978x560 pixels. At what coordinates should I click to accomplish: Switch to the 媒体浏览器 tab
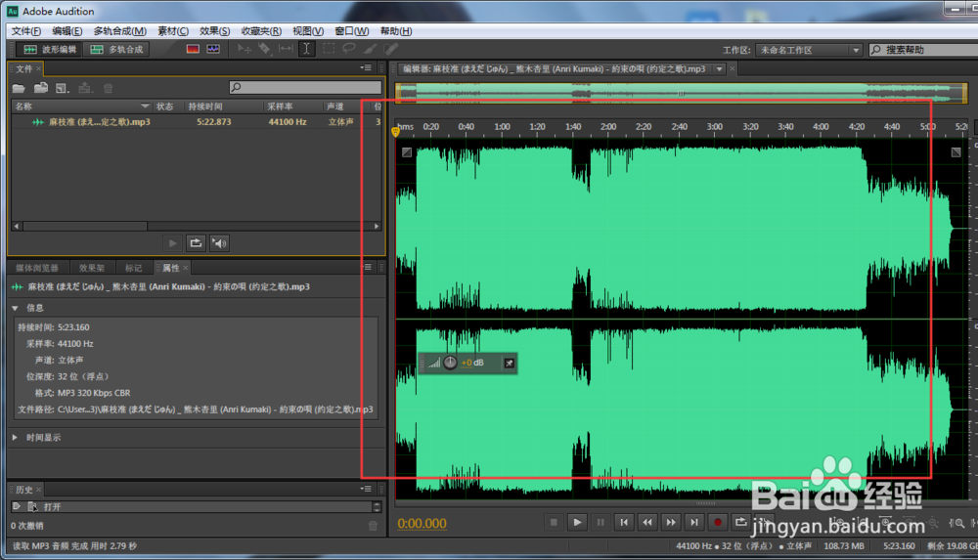point(37,268)
